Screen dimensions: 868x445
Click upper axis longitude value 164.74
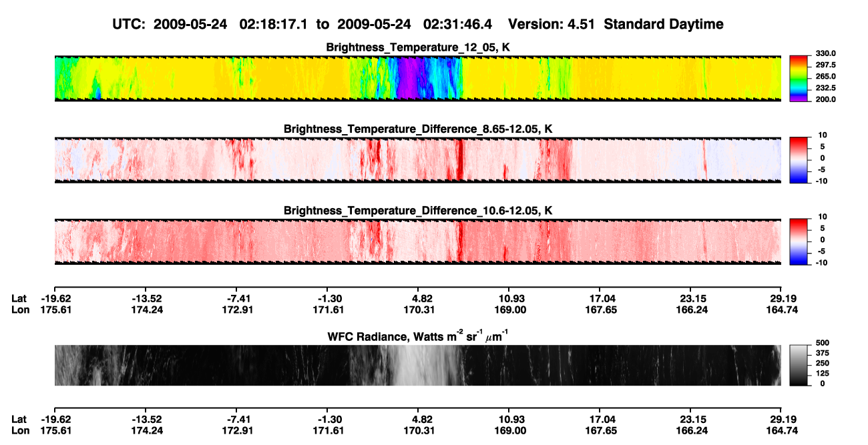781,310
